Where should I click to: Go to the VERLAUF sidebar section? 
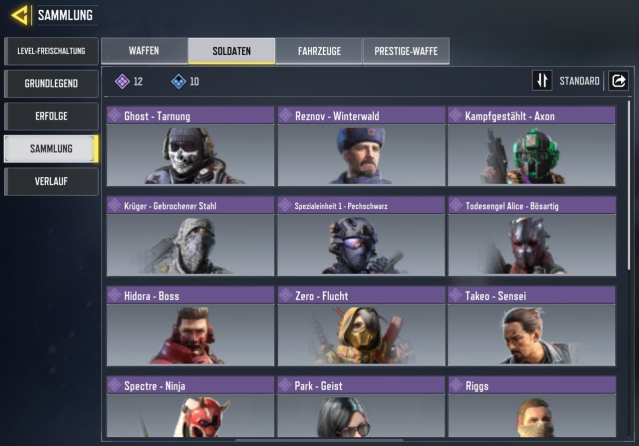51,181
